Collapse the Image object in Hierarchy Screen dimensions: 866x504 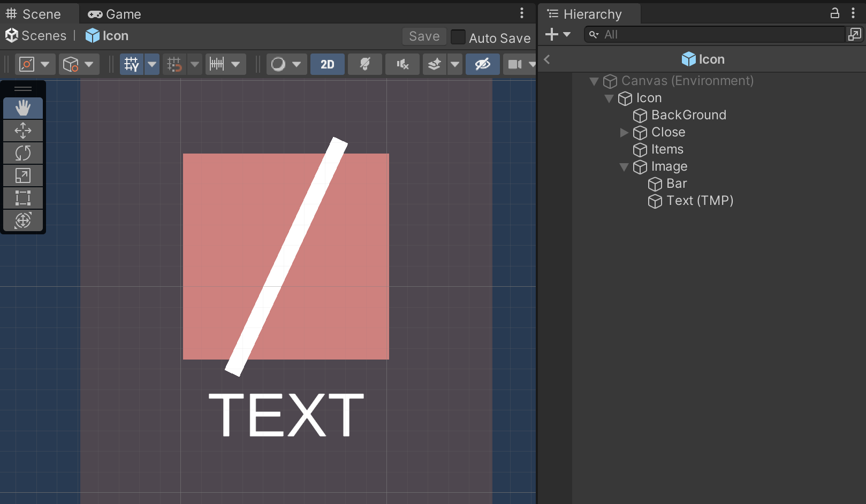pyautogui.click(x=624, y=166)
